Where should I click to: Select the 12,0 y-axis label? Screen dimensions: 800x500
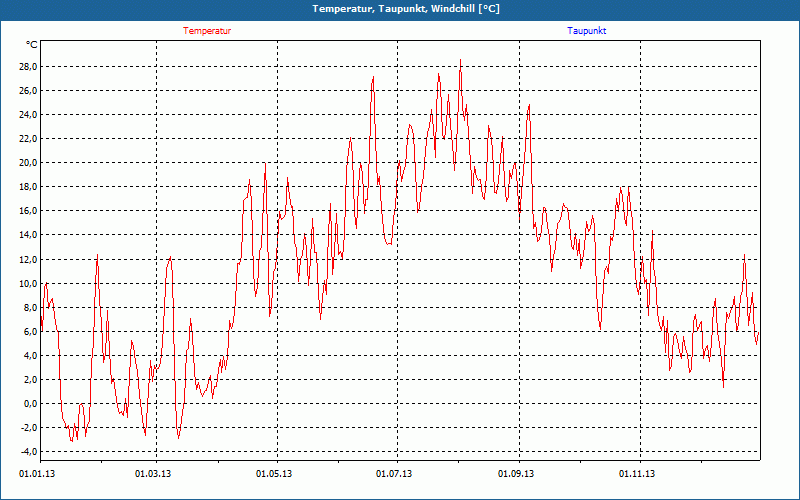coord(28,259)
